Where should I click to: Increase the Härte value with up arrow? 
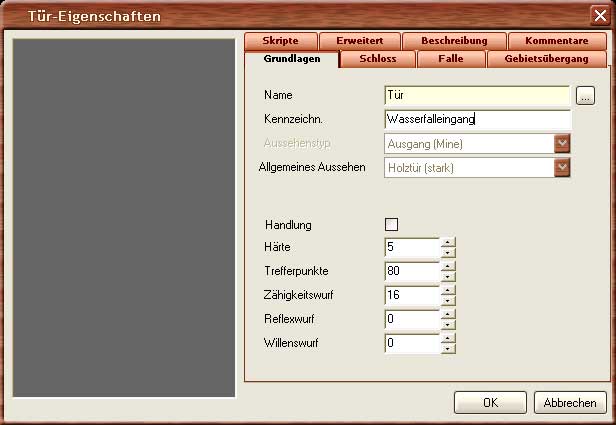(x=448, y=241)
